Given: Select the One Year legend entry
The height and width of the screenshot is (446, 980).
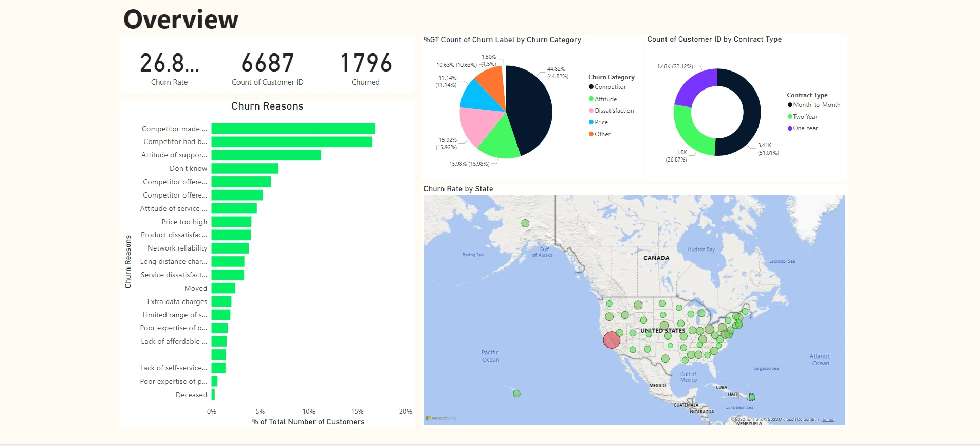Looking at the screenshot, I should pyautogui.click(x=805, y=128).
